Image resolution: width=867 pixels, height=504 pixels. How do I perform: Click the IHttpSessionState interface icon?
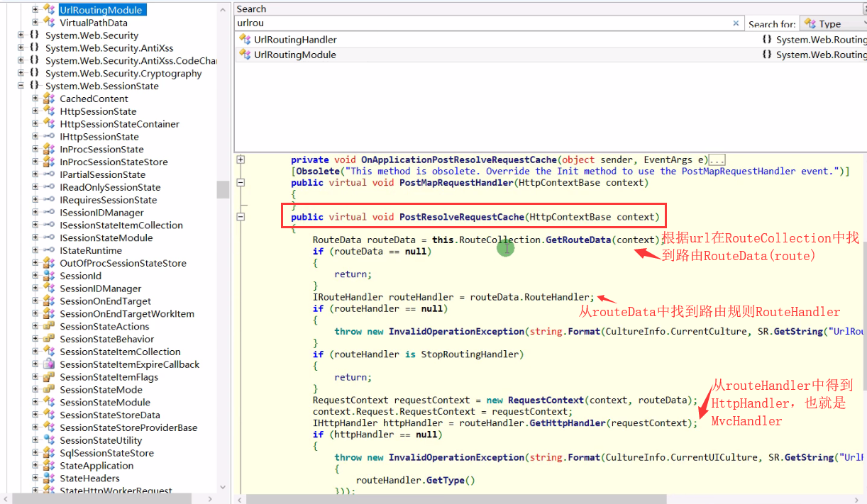pos(48,136)
